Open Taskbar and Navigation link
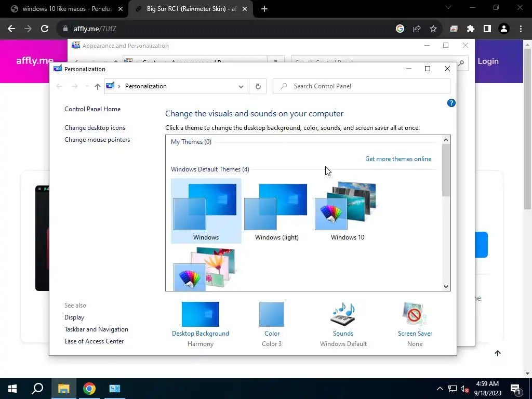Viewport: 532px width, 399px height. click(x=96, y=329)
